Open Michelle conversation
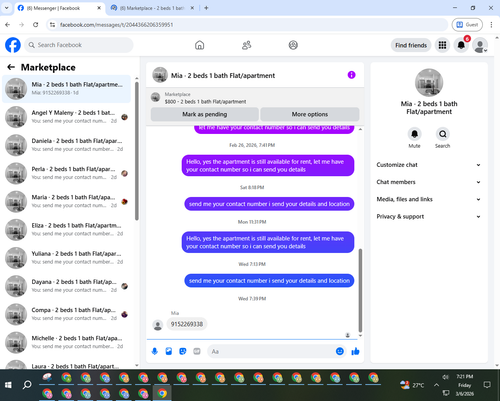The image size is (500, 401). point(66,342)
